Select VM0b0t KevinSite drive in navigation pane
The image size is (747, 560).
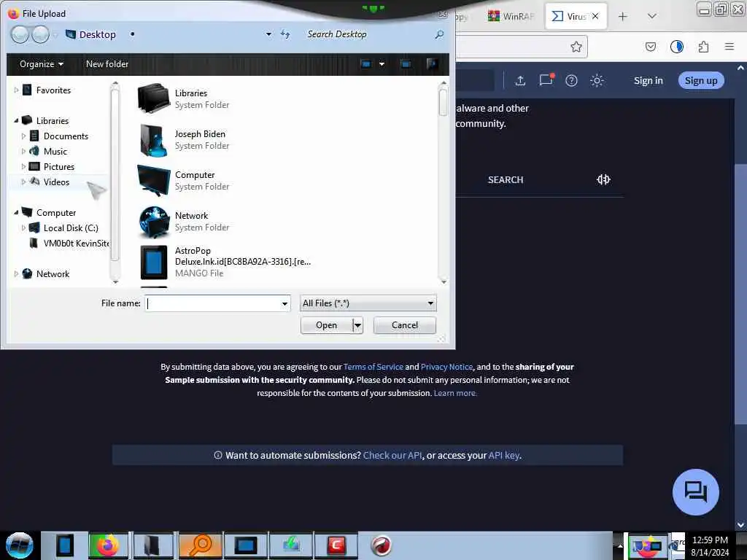tap(76, 243)
